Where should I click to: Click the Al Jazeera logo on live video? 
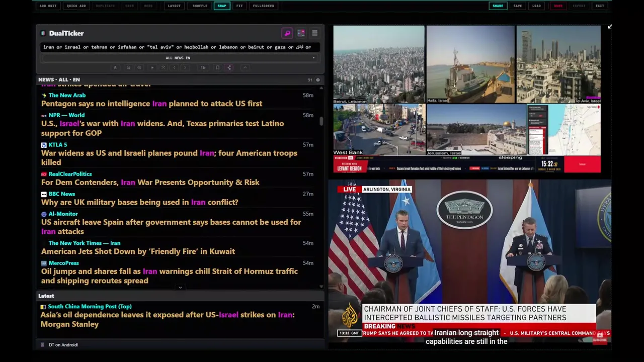tap(350, 316)
